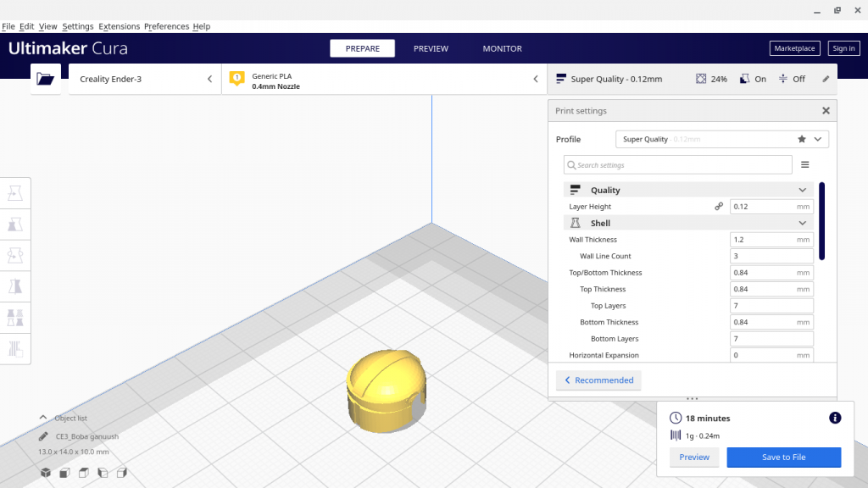Click the adhesion Off icon

782,79
